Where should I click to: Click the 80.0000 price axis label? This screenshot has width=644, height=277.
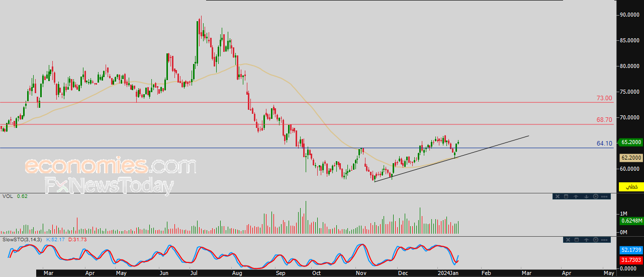(629, 66)
